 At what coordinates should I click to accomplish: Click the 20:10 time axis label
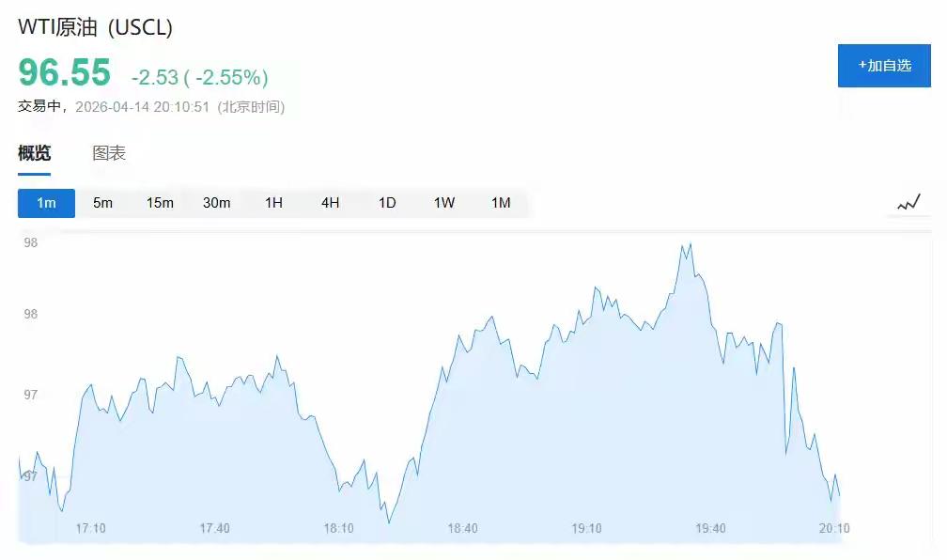pos(834,529)
